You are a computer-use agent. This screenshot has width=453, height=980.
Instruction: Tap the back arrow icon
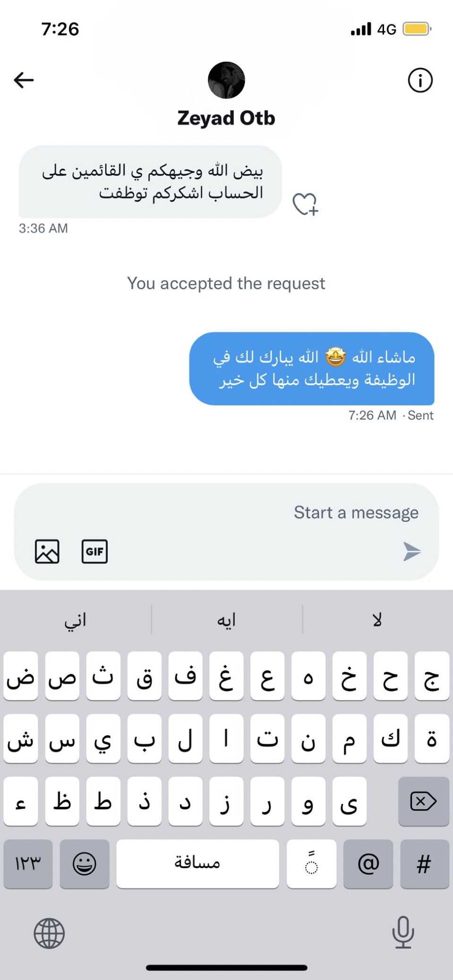[24, 80]
